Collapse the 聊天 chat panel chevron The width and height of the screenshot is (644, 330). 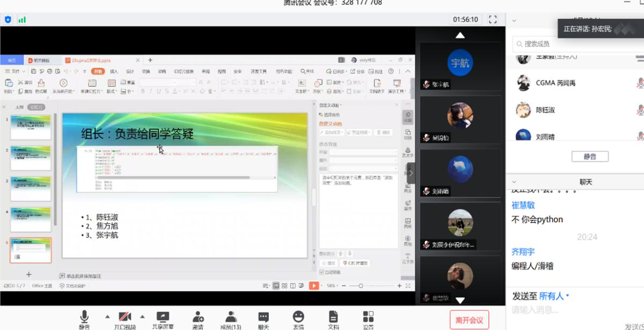point(514,182)
